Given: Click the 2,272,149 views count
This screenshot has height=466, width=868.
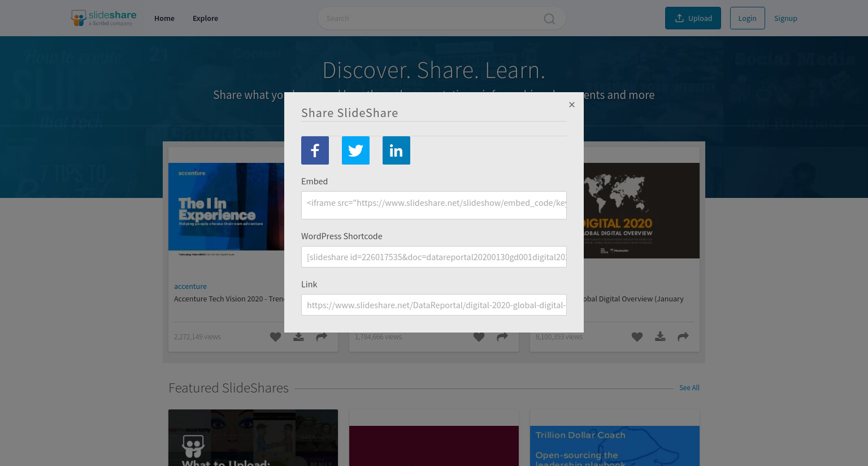Looking at the screenshot, I should point(197,336).
